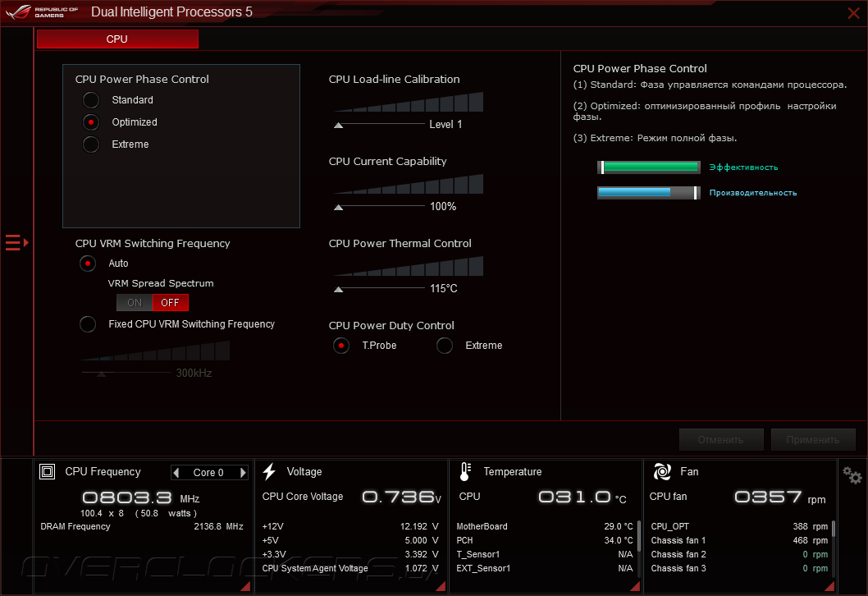The width and height of the screenshot is (868, 596).
Task: Click the Level 1 calibration value
Action: click(445, 124)
